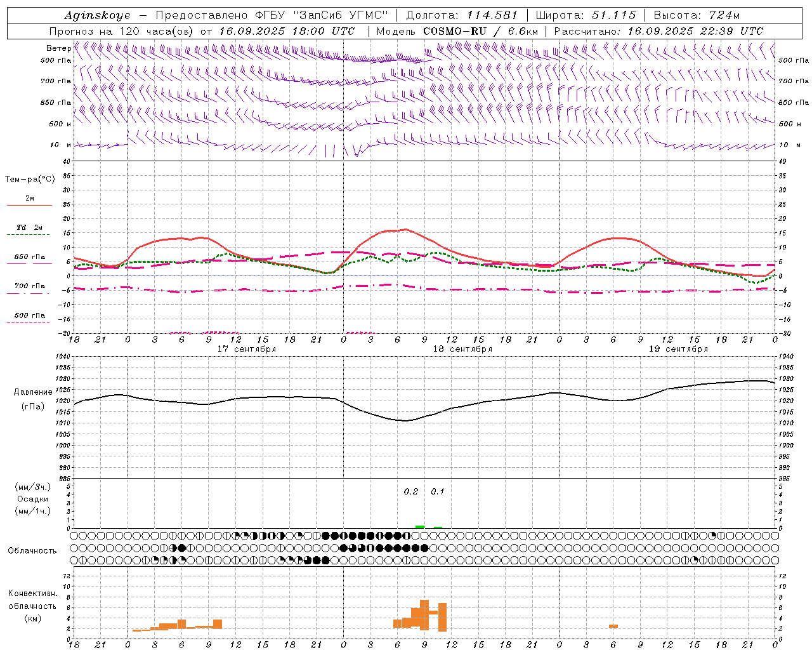Click the 18 сентября date label

(462, 349)
